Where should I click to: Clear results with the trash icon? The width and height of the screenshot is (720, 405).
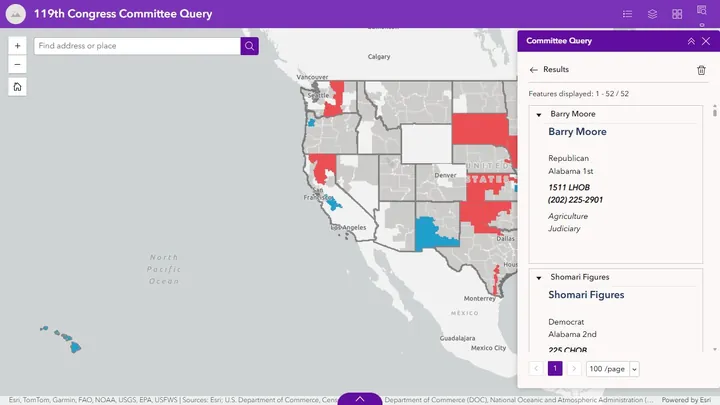click(701, 70)
